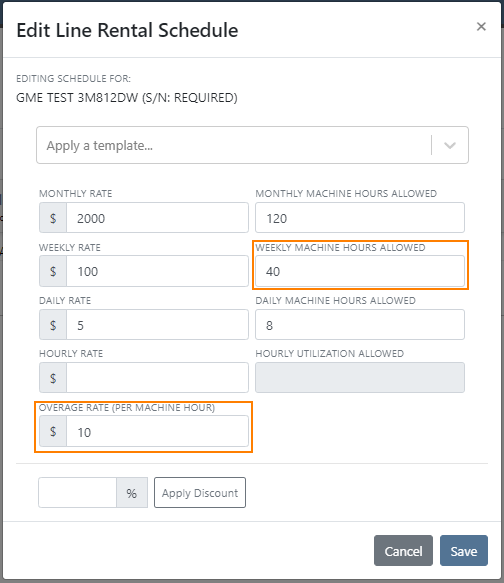Focus the empty Hourly Rate field
The image size is (504, 583).
(157, 378)
